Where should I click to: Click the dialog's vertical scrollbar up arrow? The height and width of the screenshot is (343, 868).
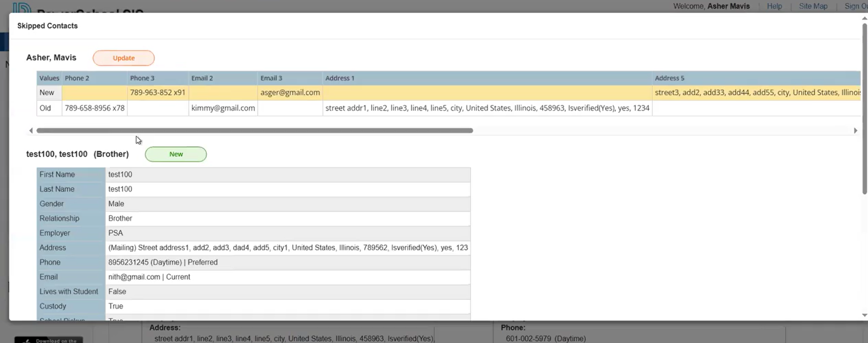pyautogui.click(x=864, y=19)
